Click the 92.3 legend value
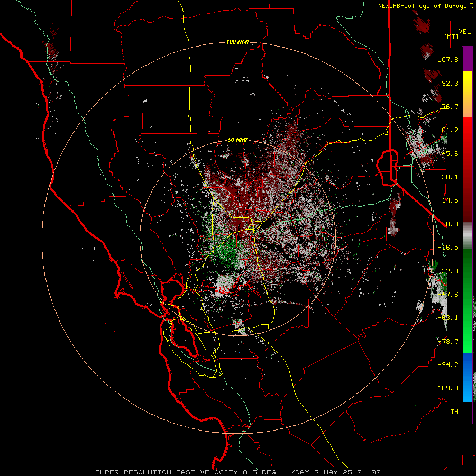The width and height of the screenshot is (476, 476). (x=450, y=83)
